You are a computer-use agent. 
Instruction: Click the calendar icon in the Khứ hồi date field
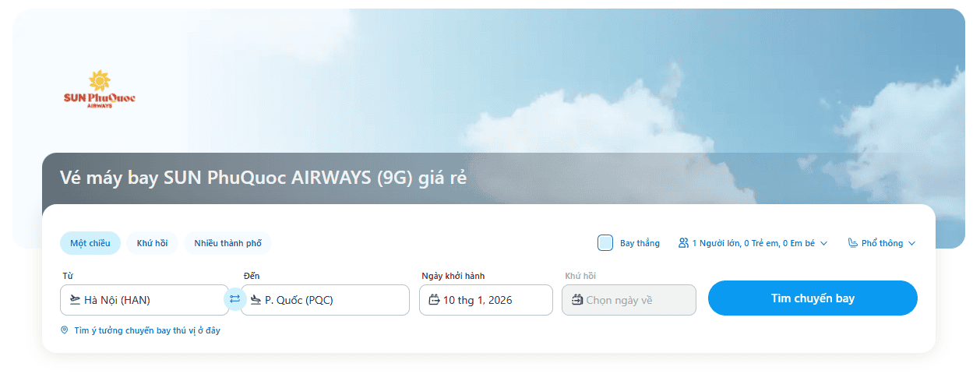tap(576, 300)
